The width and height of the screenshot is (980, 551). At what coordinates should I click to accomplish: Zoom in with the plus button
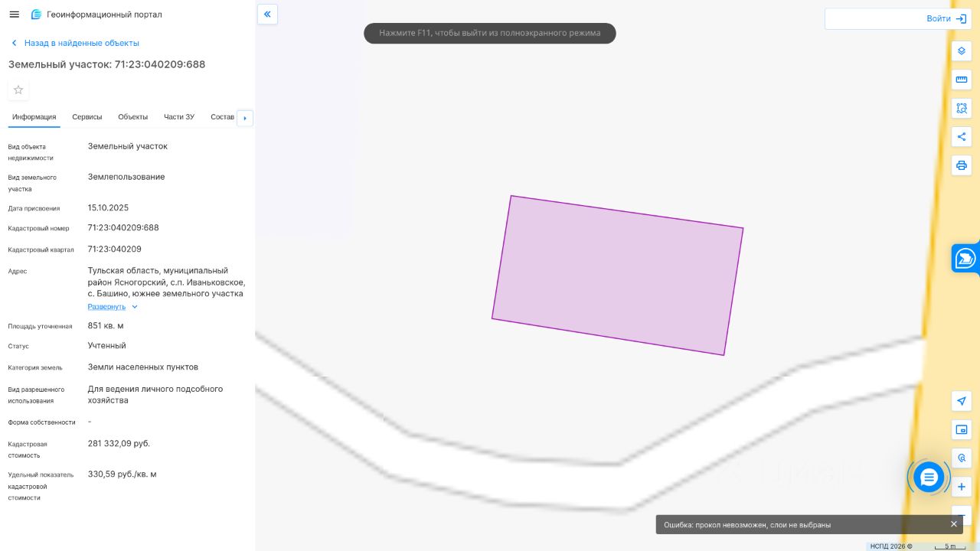[962, 487]
